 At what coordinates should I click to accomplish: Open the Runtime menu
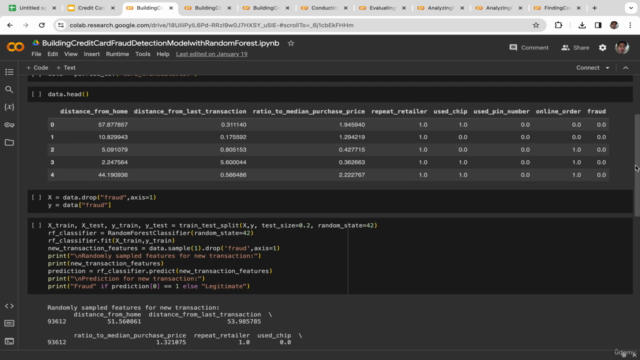click(x=117, y=54)
